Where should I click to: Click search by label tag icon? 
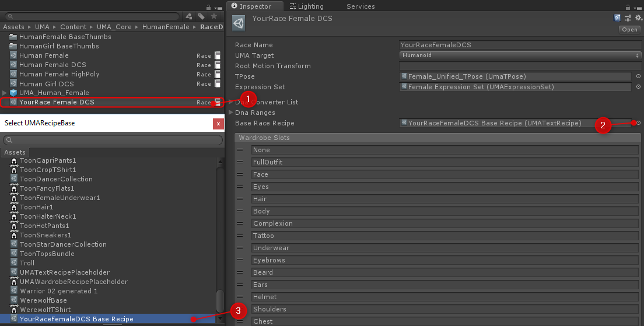click(x=201, y=17)
